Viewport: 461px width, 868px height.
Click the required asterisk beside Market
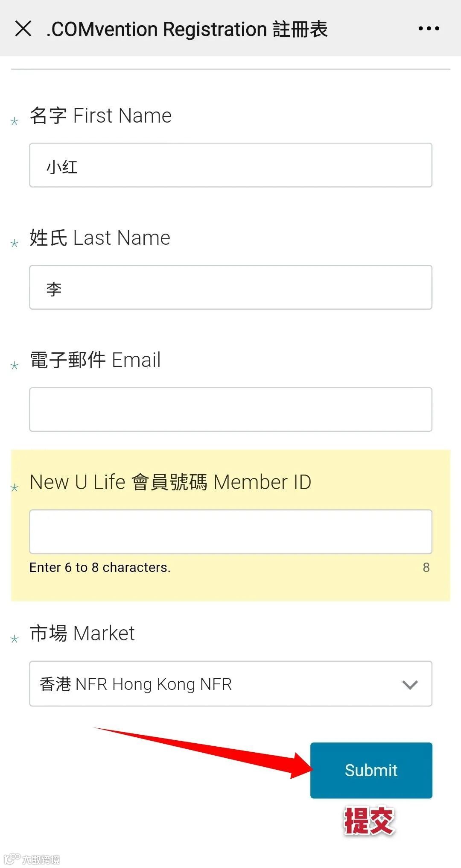pyautogui.click(x=15, y=639)
